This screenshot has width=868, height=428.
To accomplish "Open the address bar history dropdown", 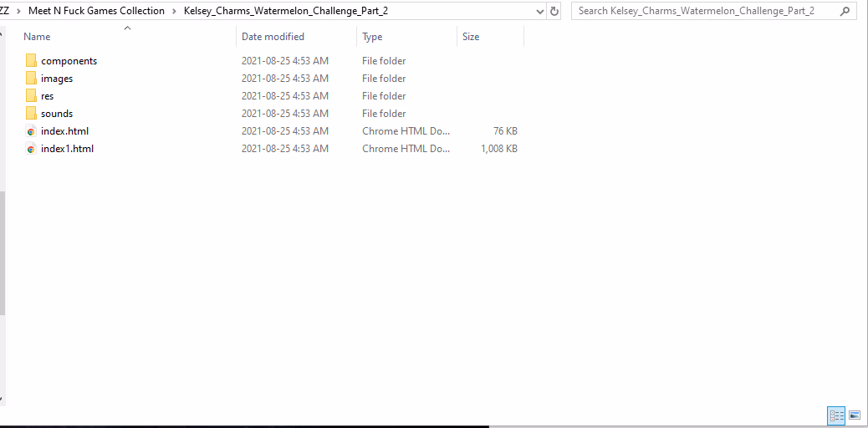I will coord(538,12).
